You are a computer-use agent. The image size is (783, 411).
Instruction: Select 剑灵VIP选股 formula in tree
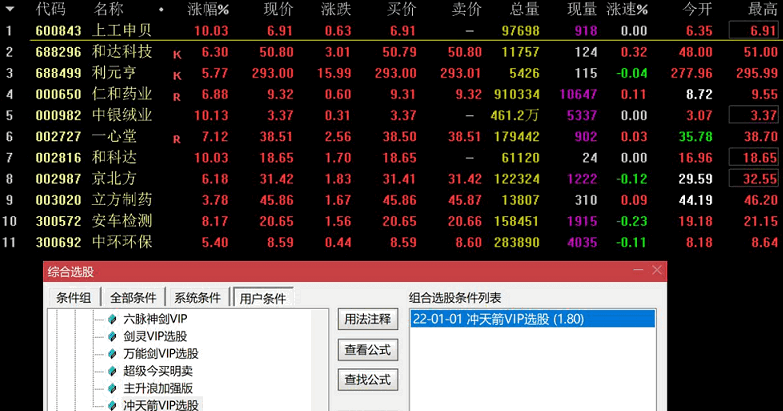click(155, 337)
